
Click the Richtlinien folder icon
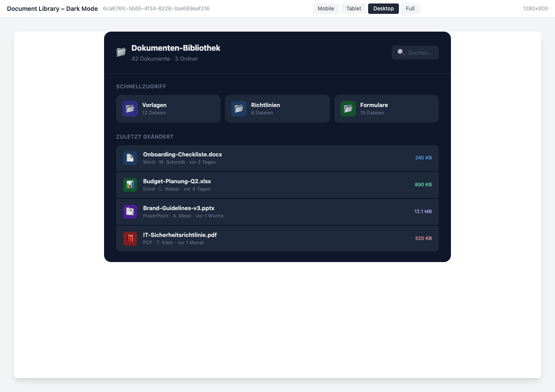point(239,109)
